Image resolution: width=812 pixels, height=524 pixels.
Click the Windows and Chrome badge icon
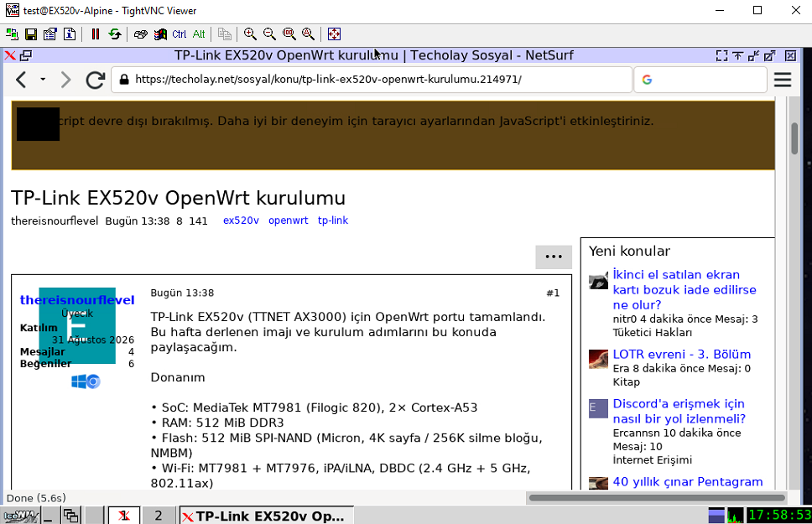86,381
